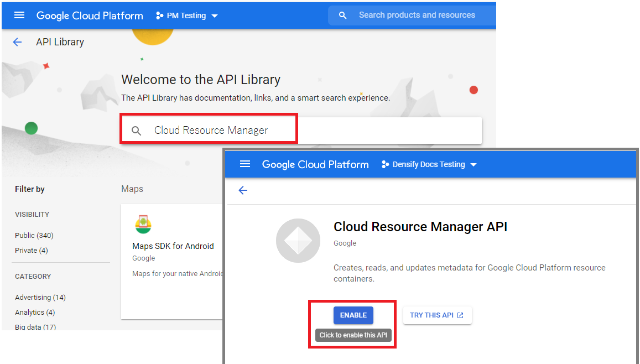The height and width of the screenshot is (364, 640).
Task: Click Welcome to the API Library heading
Action: pyautogui.click(x=201, y=80)
